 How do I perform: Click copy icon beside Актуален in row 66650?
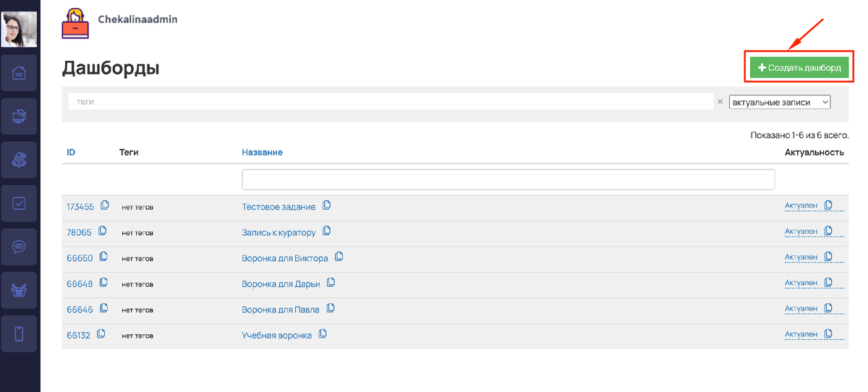[x=828, y=256]
